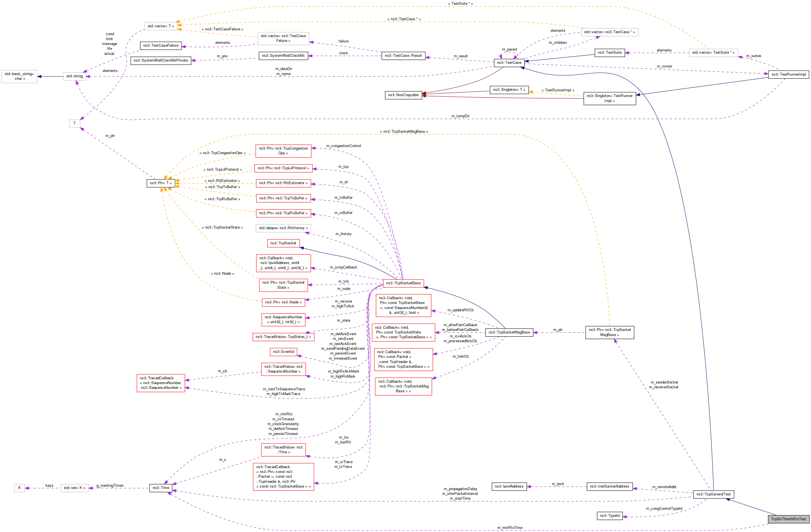Open the ns3::TestCase::Result node
Screen dimensions: 811x532
click(403, 55)
